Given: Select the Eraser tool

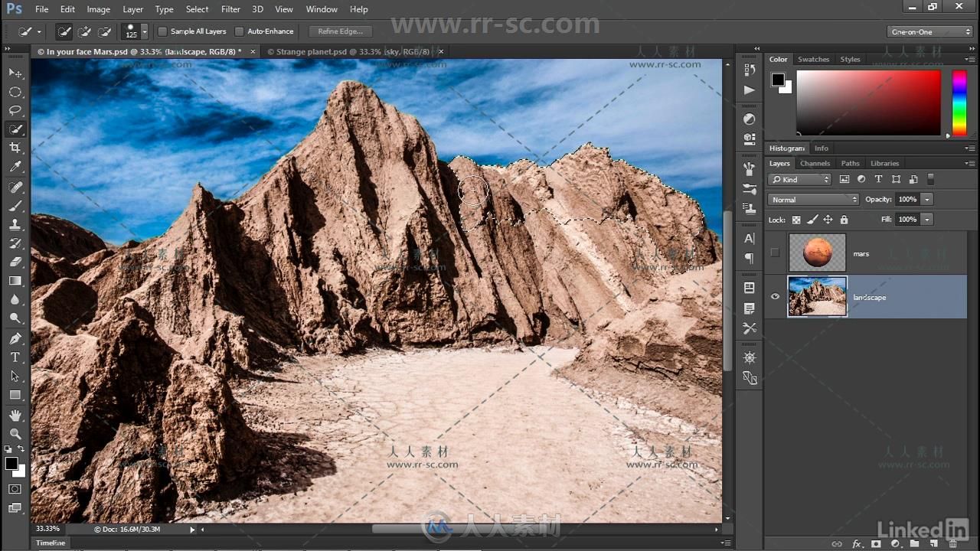Looking at the screenshot, I should [15, 262].
